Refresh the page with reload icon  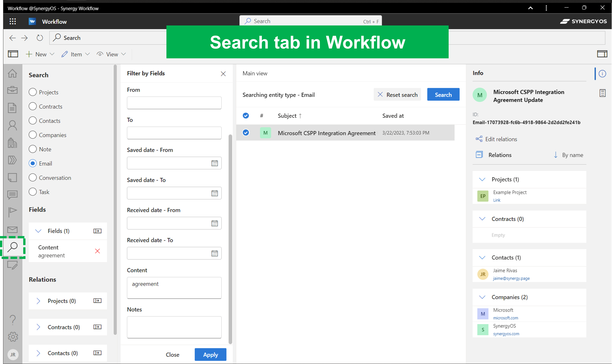pos(40,38)
